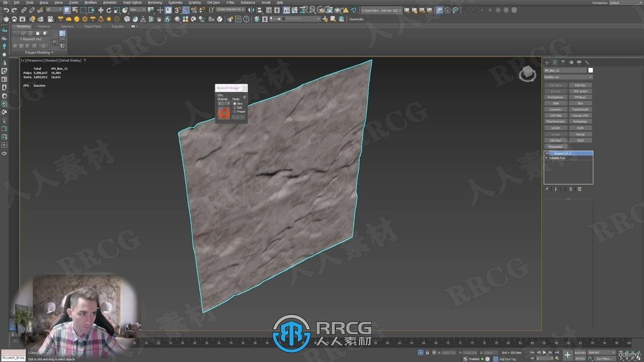Click the Perspective viewport label

[x=35, y=60]
